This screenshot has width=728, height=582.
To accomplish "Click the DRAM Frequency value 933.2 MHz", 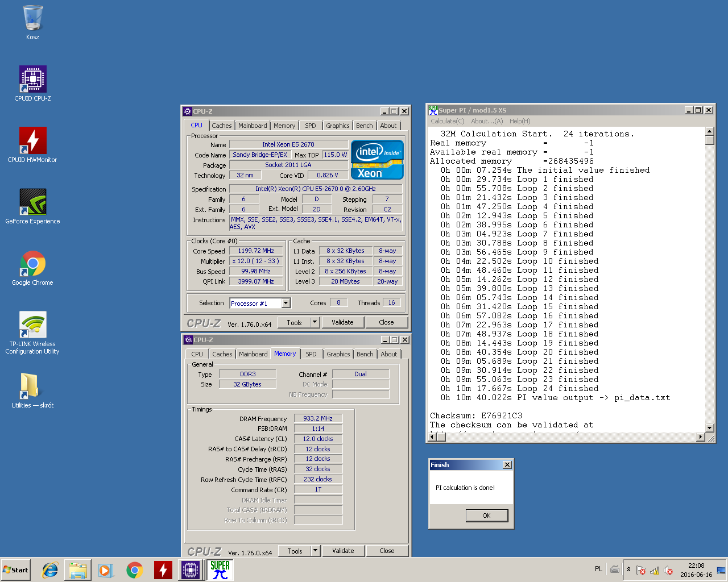I will 318,418.
